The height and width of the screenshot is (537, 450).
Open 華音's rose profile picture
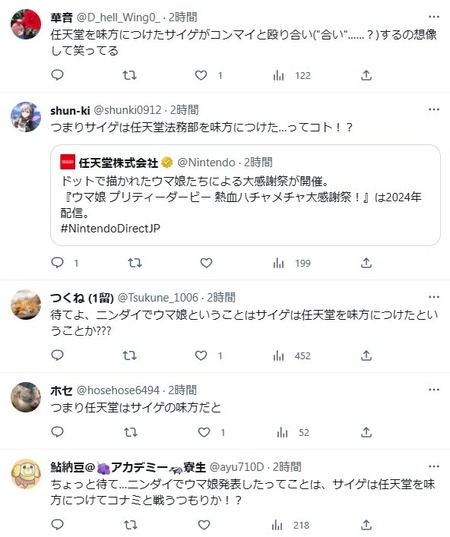(26, 24)
